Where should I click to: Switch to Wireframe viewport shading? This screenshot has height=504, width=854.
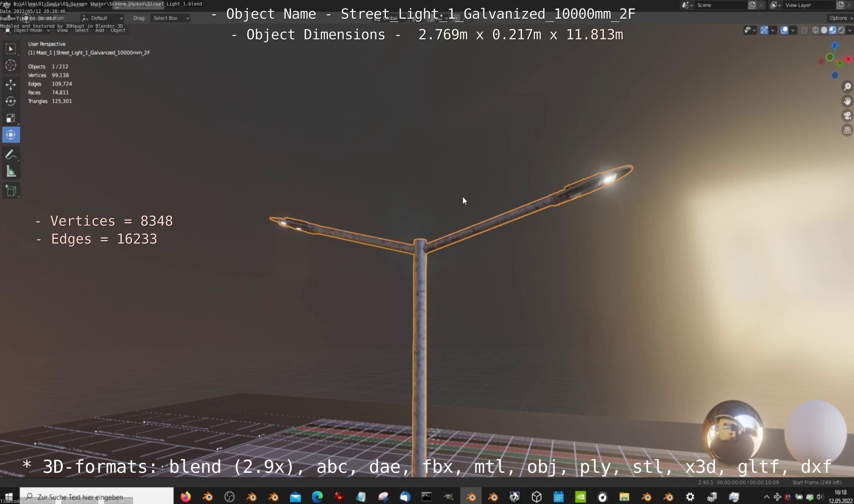click(x=815, y=30)
